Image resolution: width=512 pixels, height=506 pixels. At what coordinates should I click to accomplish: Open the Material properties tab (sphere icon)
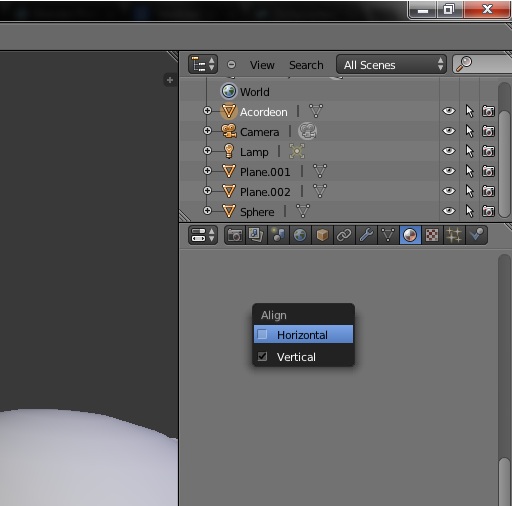[410, 235]
